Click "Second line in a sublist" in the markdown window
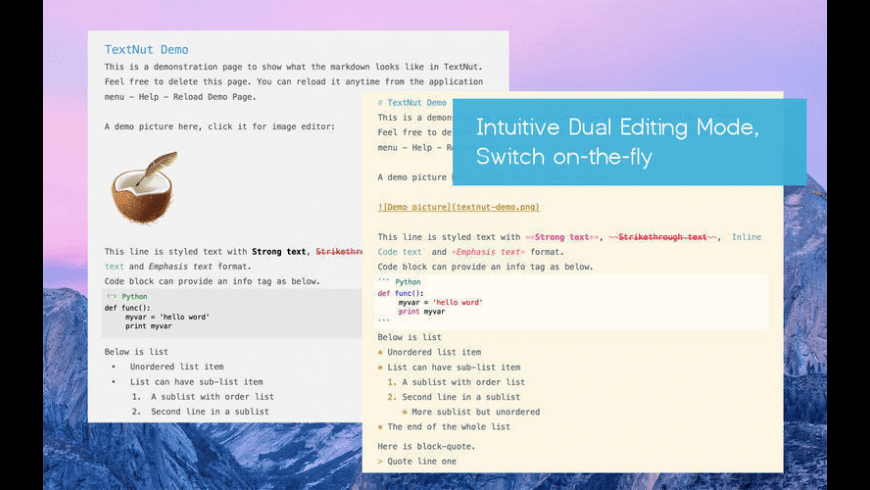This screenshot has width=870, height=490. point(461,397)
